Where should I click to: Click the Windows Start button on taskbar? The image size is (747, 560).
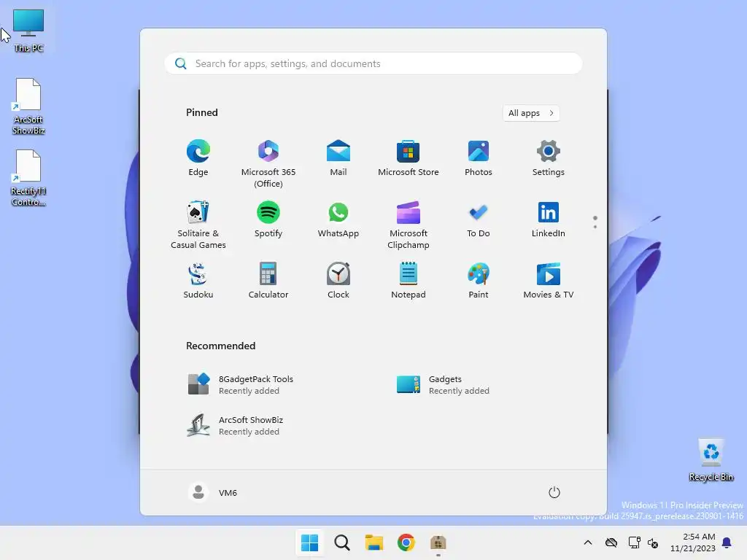309,542
